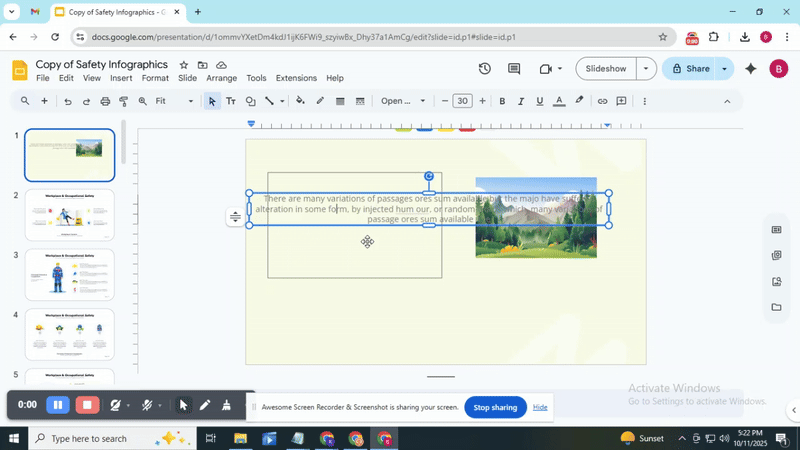
Task: Open the comments panel icon
Action: [x=514, y=69]
